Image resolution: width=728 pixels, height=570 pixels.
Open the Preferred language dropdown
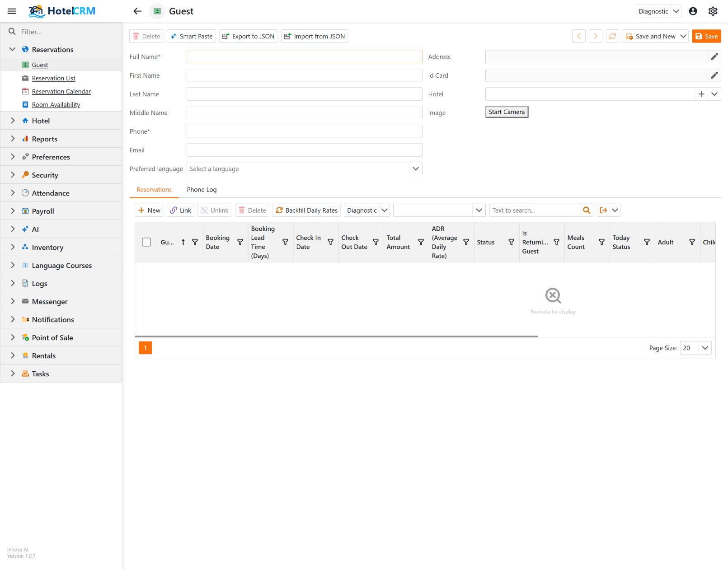click(416, 169)
